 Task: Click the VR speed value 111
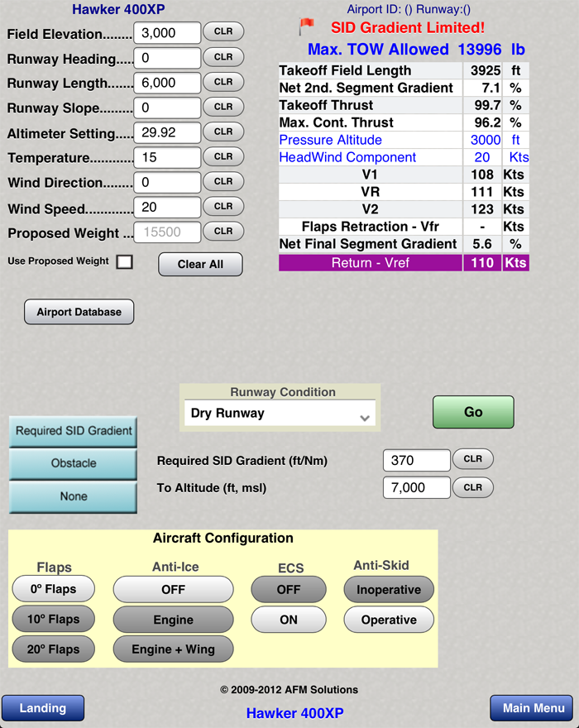click(482, 192)
